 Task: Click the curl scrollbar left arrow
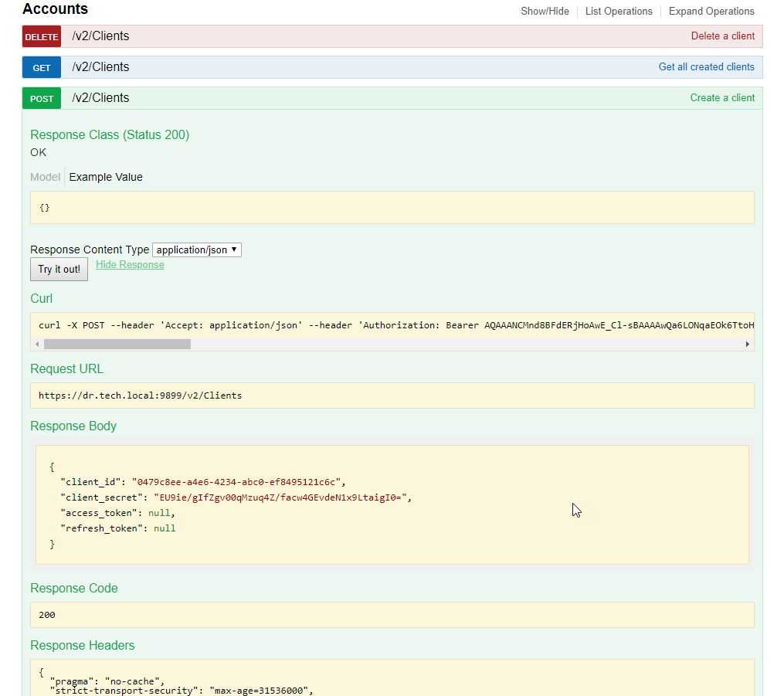pyautogui.click(x=37, y=344)
